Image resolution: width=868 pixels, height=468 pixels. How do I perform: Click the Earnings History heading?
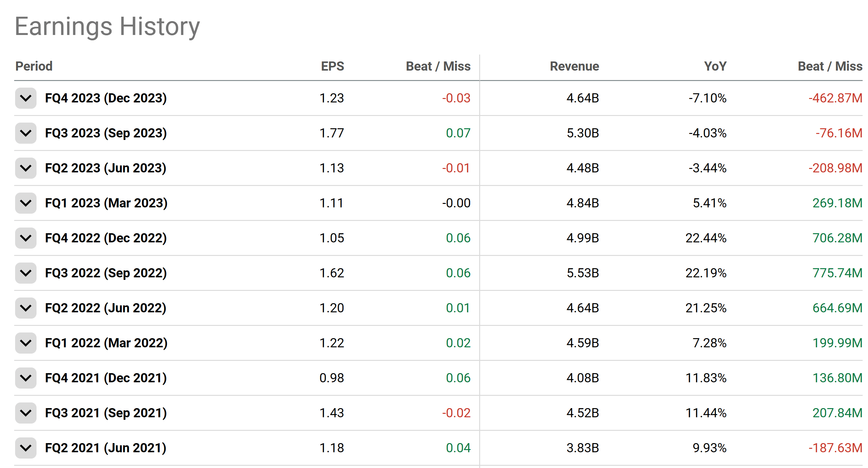[x=107, y=26]
